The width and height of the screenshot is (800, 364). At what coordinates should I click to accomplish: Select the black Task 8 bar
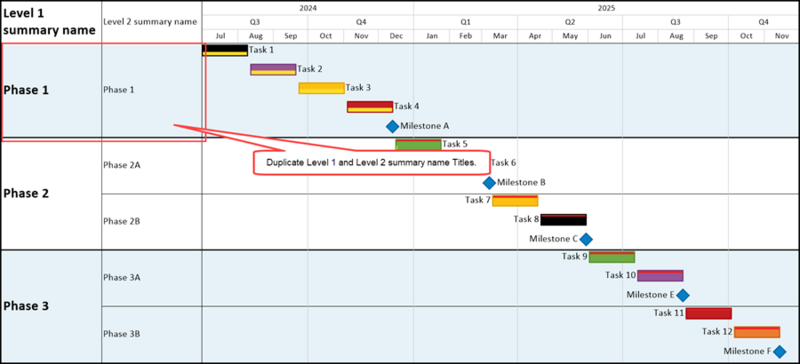pos(564,220)
